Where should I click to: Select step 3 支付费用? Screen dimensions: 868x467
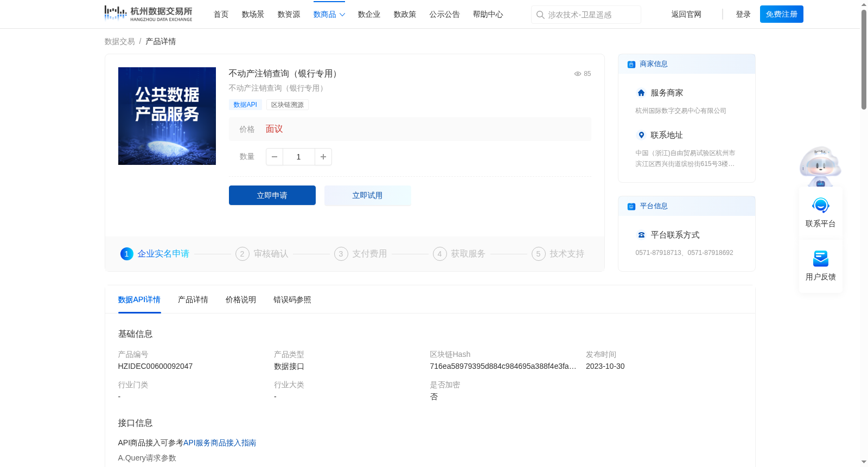[x=361, y=254]
